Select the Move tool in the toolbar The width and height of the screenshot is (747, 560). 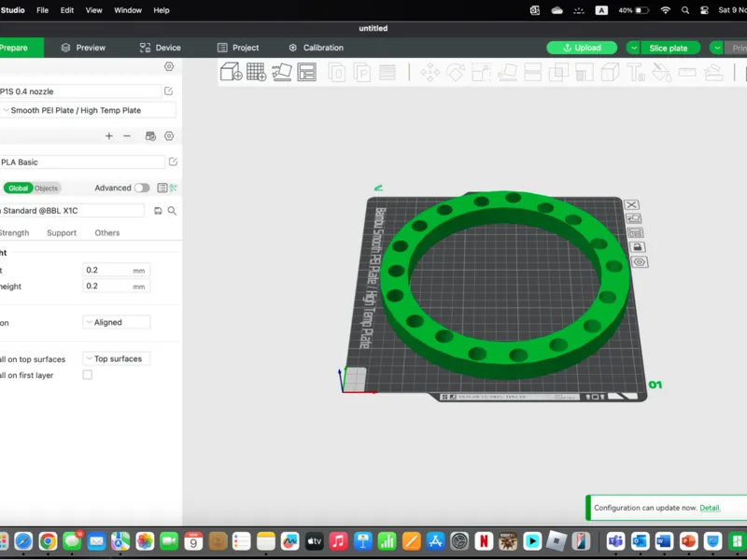pos(430,73)
